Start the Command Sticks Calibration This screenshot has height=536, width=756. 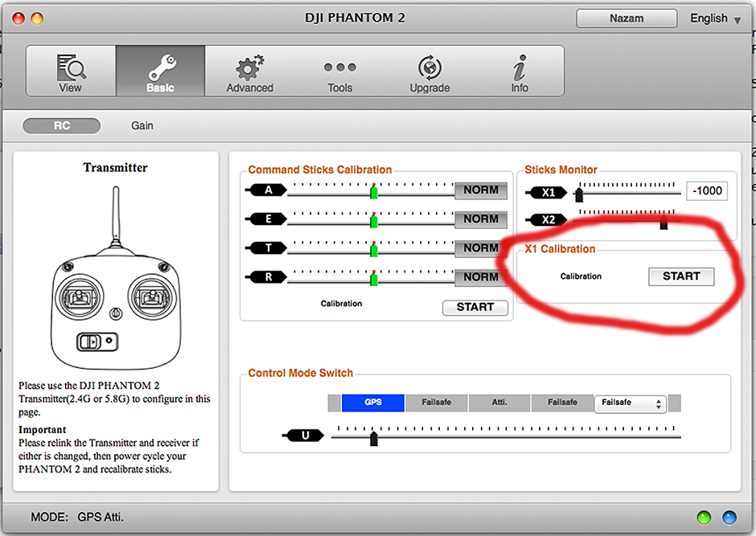475,308
